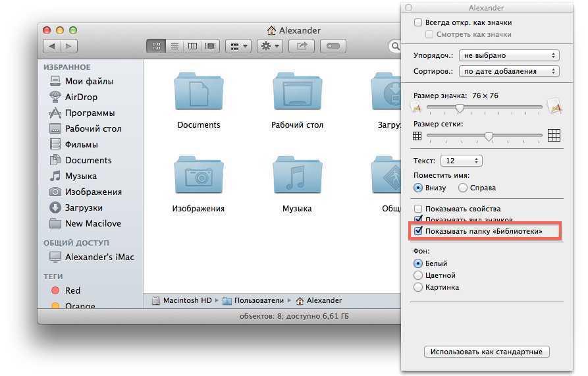Screen dimensions: 588x376
Task: Toggle Показывать свойства checkbox
Action: [417, 209]
